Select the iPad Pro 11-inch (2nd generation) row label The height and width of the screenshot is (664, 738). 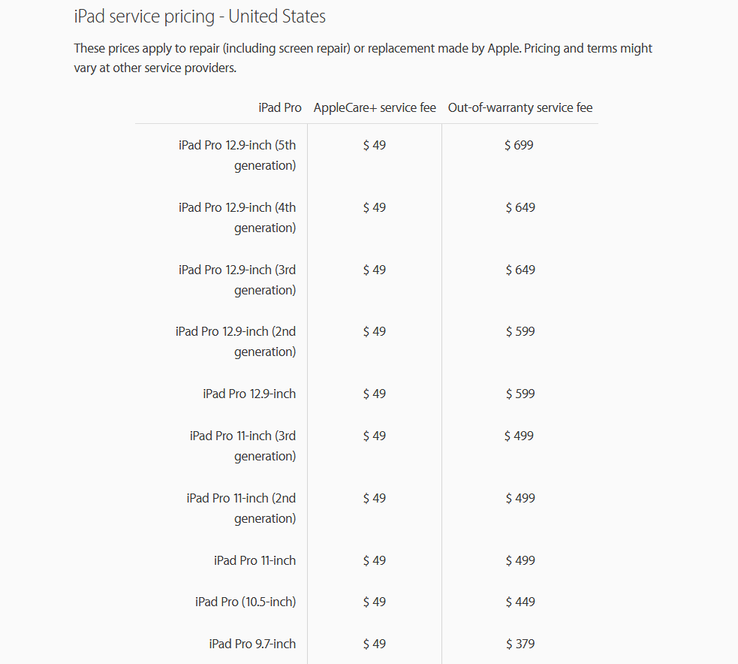pyautogui.click(x=241, y=508)
